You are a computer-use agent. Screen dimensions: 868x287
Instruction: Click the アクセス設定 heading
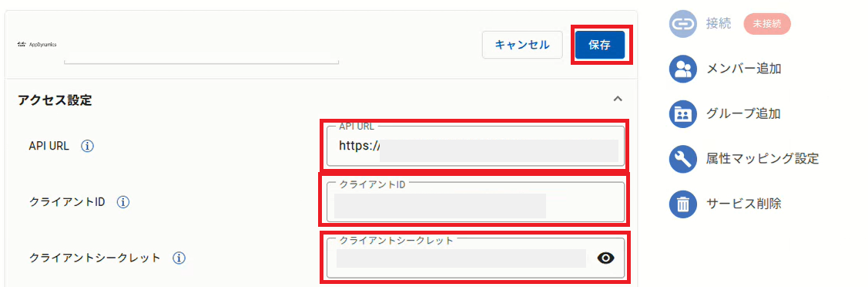tap(55, 100)
